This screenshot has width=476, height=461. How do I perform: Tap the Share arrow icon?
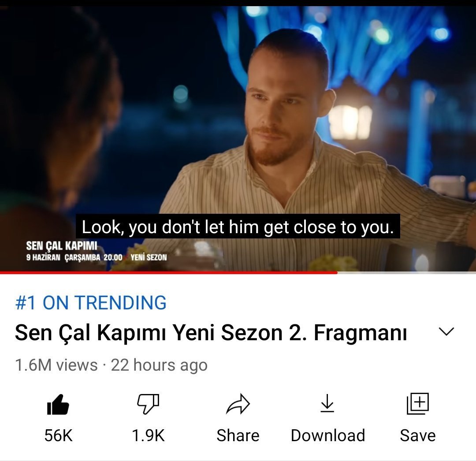238,404
